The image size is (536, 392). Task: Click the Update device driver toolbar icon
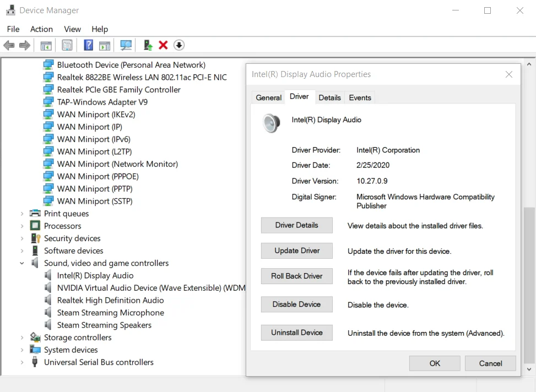click(148, 45)
